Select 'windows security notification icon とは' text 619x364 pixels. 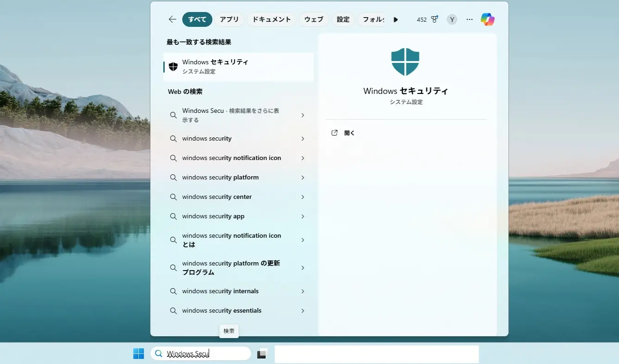pyautogui.click(x=231, y=240)
